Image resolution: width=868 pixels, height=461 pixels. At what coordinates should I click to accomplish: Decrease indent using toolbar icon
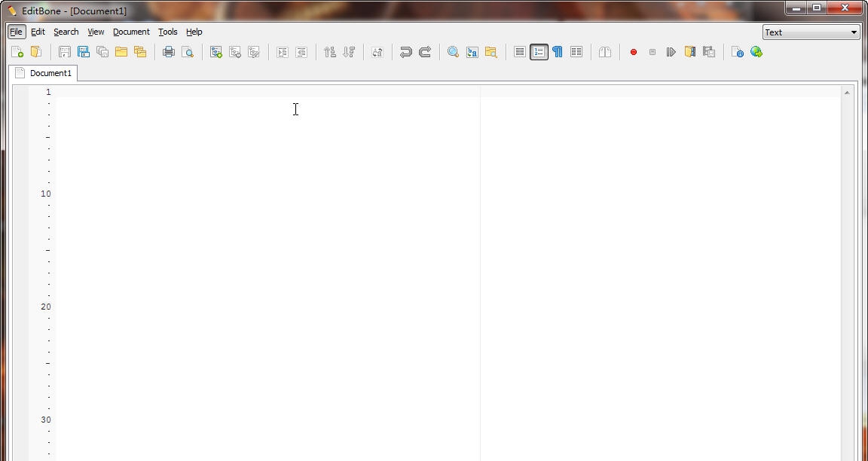point(301,52)
